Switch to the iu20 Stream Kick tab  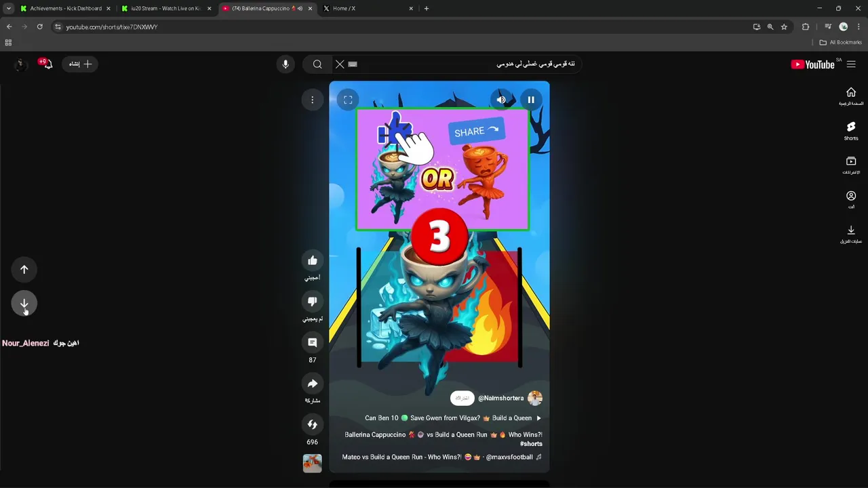(166, 8)
